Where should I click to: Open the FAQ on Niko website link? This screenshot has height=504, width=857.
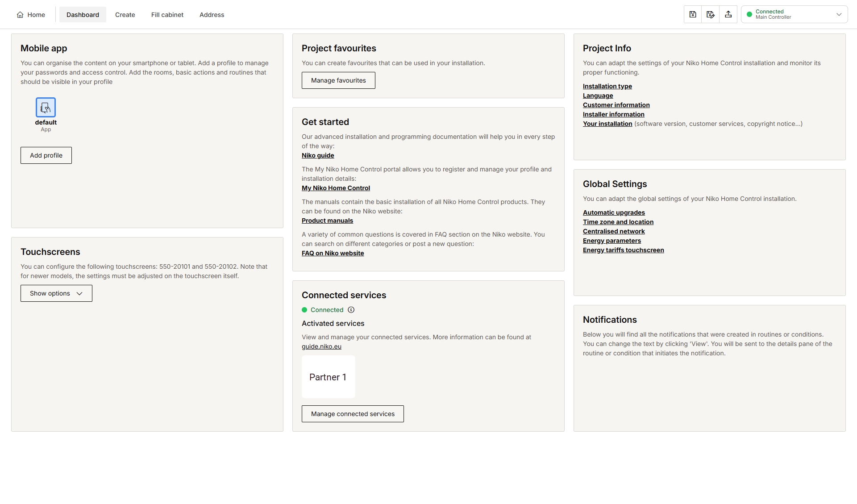click(333, 253)
